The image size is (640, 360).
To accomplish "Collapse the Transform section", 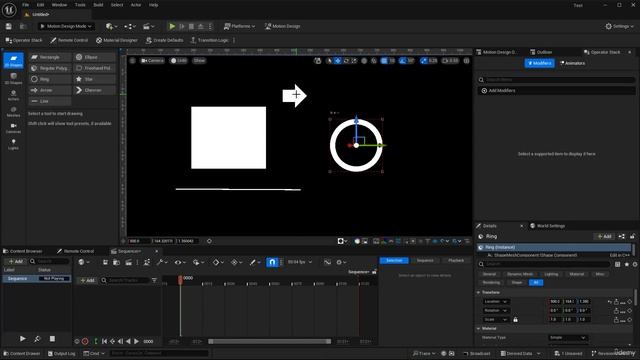I will coord(478,293).
